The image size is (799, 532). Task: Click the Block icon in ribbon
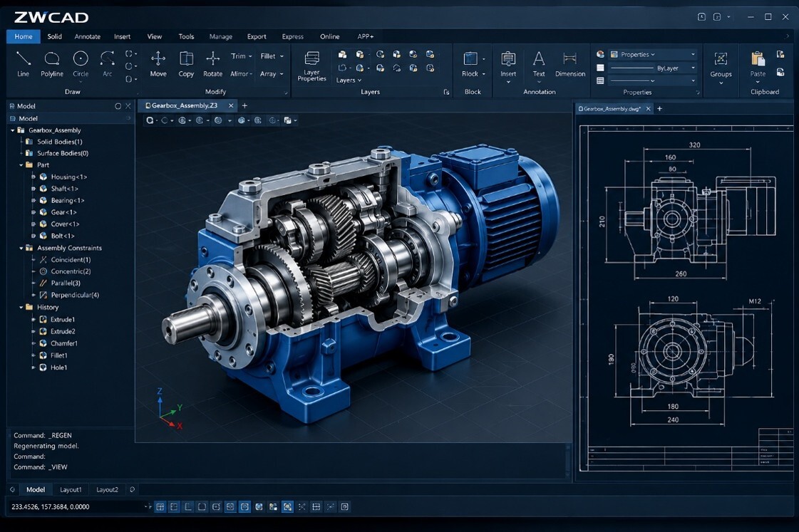pos(470,58)
